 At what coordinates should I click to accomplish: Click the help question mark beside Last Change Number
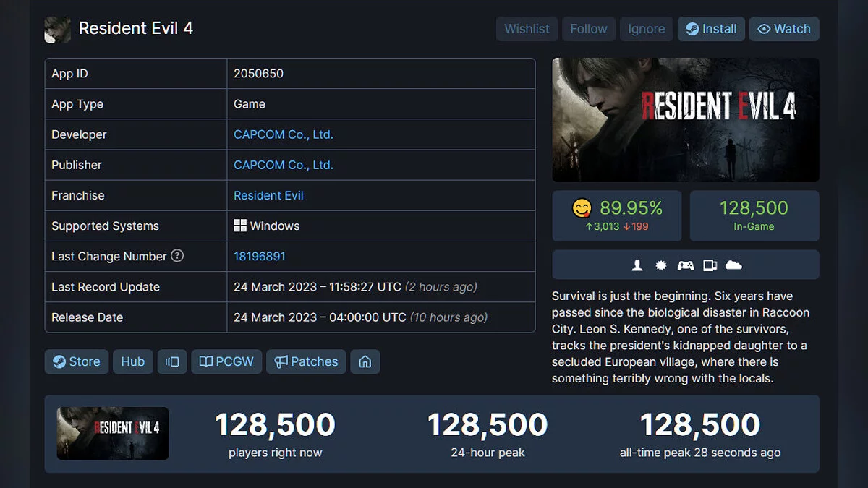177,256
